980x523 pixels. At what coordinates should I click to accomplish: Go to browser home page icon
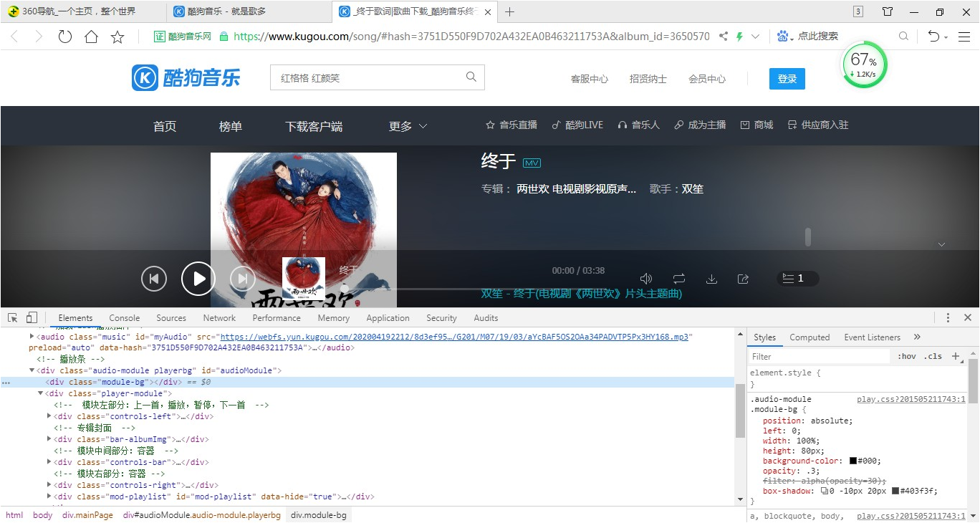91,37
